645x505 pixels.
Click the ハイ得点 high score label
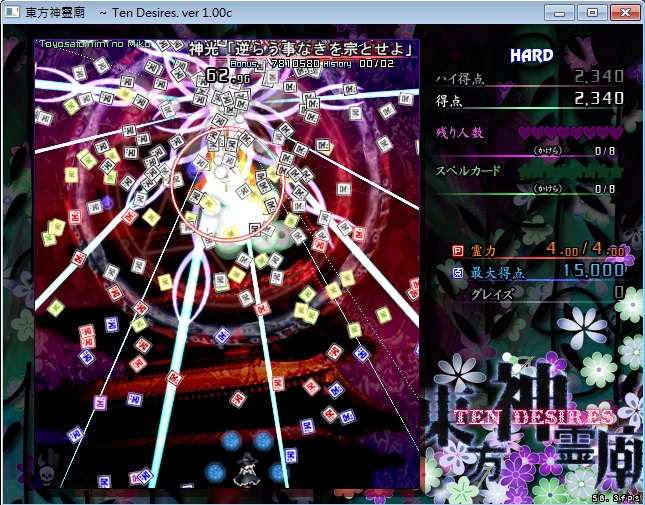point(459,79)
